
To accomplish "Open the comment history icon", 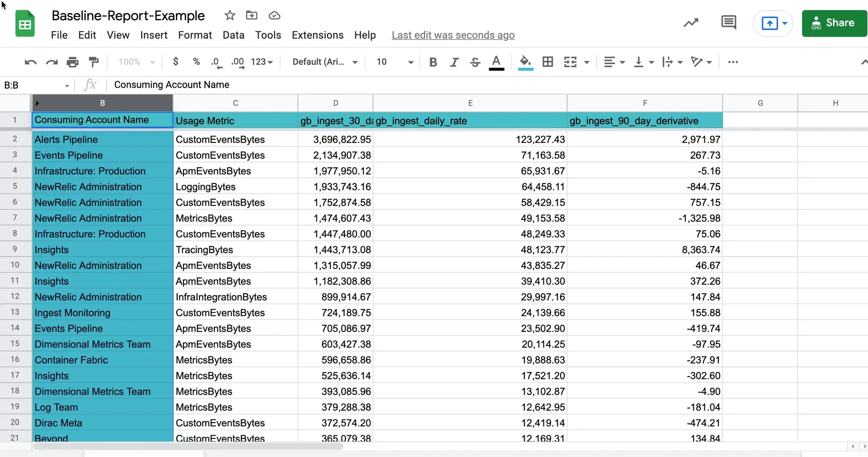I will click(728, 23).
